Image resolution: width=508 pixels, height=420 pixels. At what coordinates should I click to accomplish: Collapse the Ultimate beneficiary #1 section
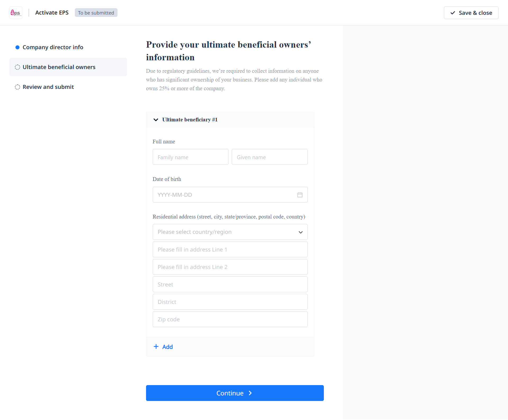[x=156, y=120]
